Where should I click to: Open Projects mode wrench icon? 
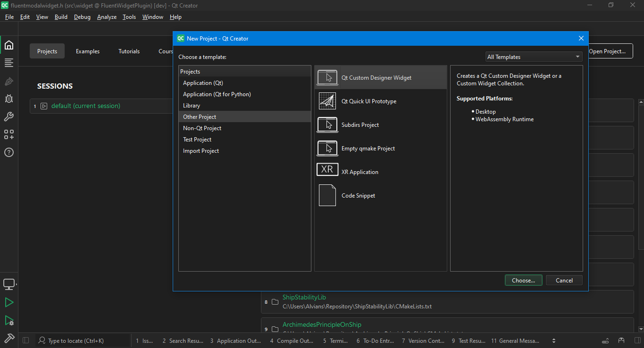pyautogui.click(x=9, y=116)
